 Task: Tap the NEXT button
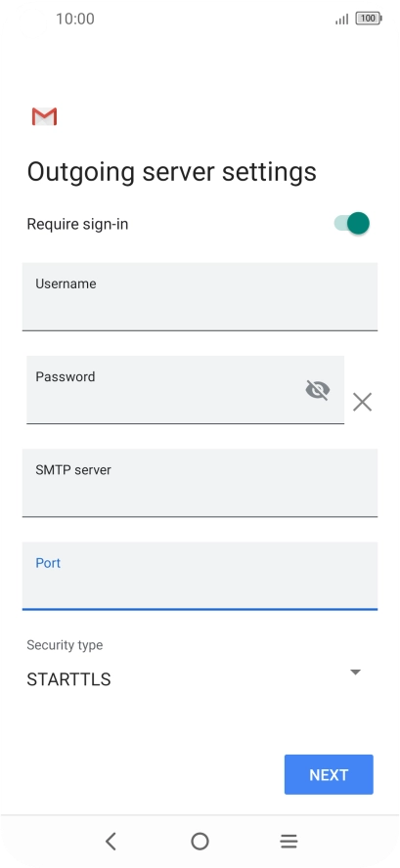[329, 774]
